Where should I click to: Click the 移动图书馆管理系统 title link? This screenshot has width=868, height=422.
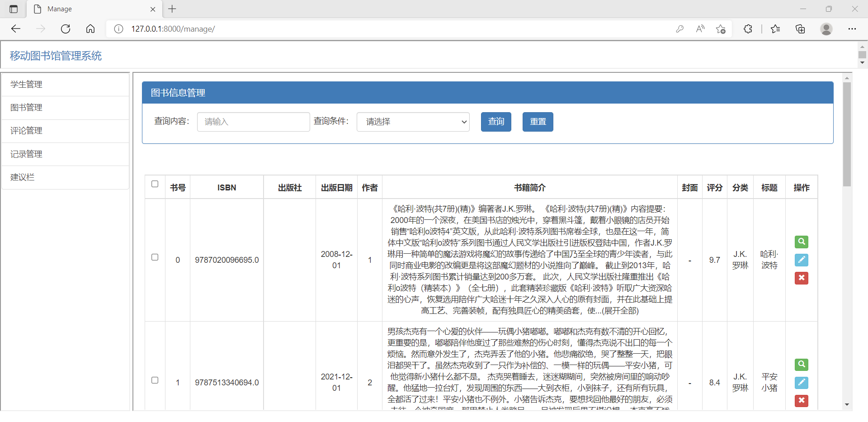56,56
